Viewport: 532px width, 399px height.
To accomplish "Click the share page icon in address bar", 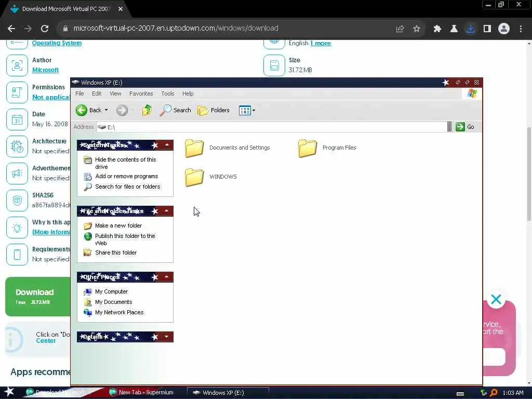I will [400, 29].
